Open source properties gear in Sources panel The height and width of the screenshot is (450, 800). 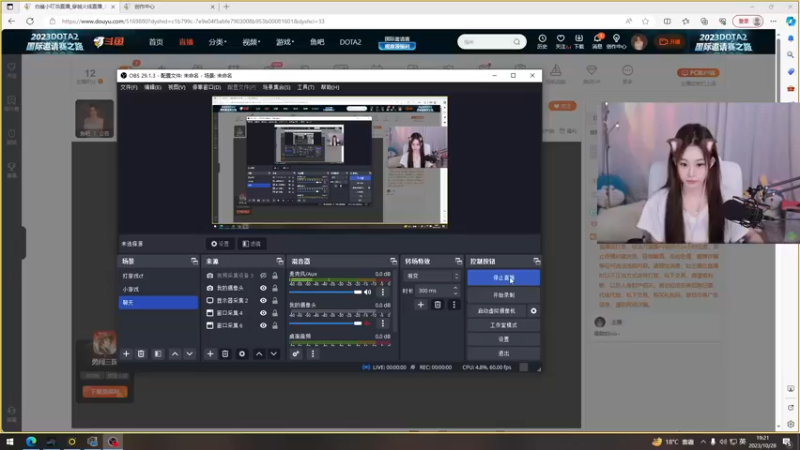pos(242,354)
